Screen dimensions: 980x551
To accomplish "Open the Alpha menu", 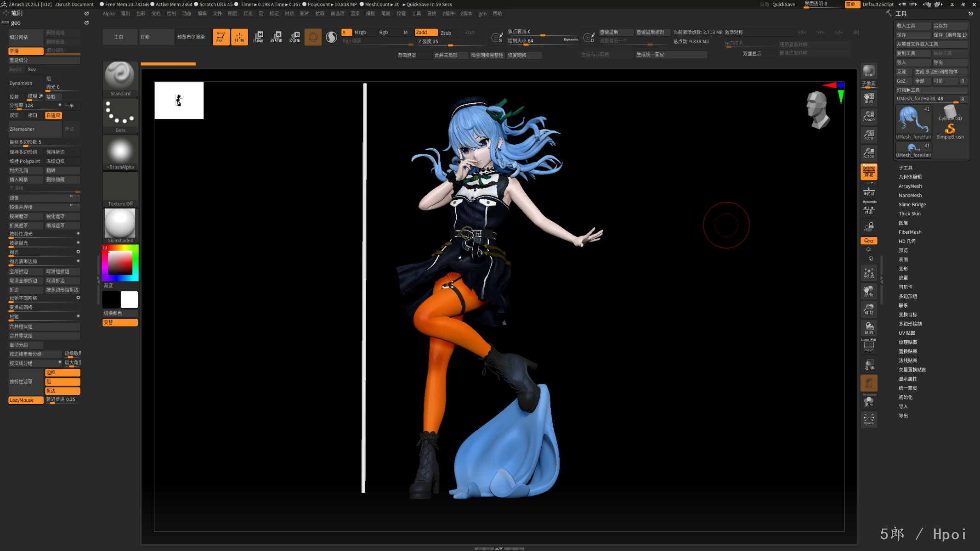I will click(x=109, y=13).
